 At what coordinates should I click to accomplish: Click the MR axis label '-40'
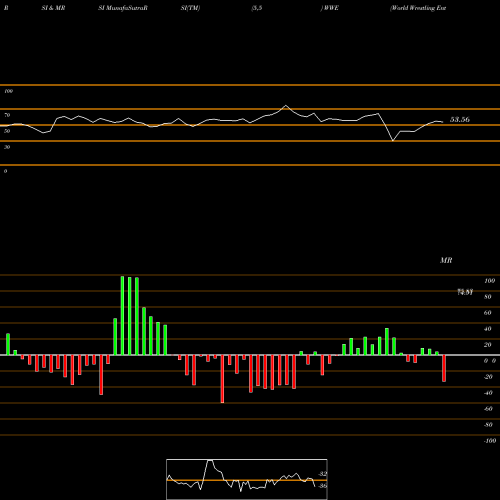488,393
